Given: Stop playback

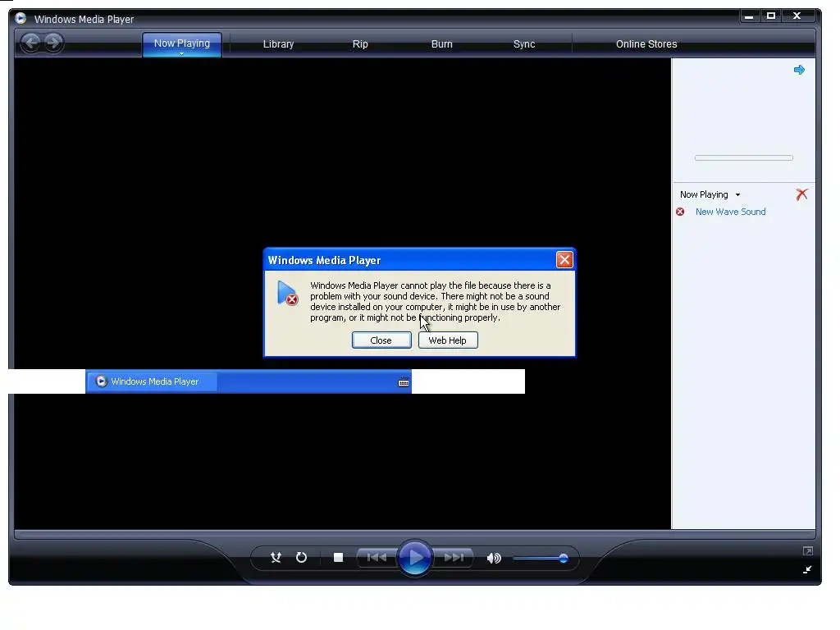Looking at the screenshot, I should click(x=338, y=558).
